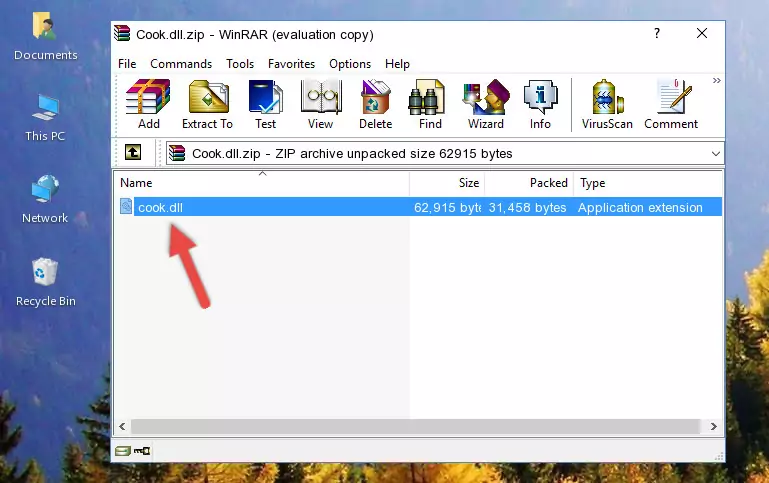Open the File menu

[127, 64]
